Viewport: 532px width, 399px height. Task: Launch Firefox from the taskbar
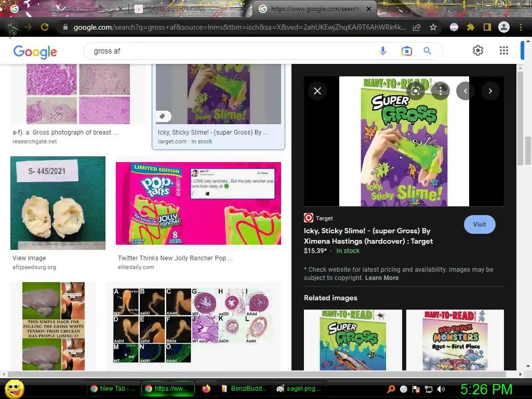tap(206, 389)
